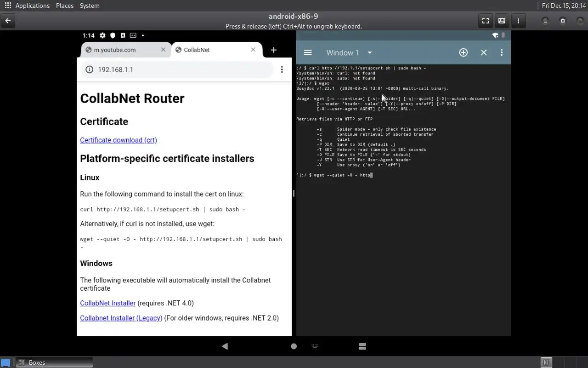Click the Windows subheading
The height and width of the screenshot is (368, 588).
click(x=96, y=264)
